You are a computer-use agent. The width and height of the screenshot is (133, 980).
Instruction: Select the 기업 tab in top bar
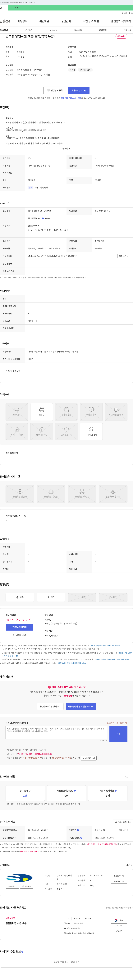[16, 8]
